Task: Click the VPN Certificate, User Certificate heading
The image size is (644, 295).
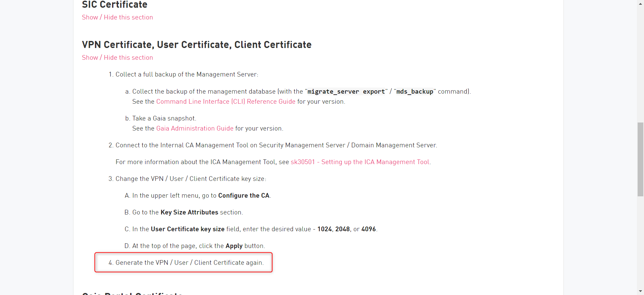Action: pos(196,44)
